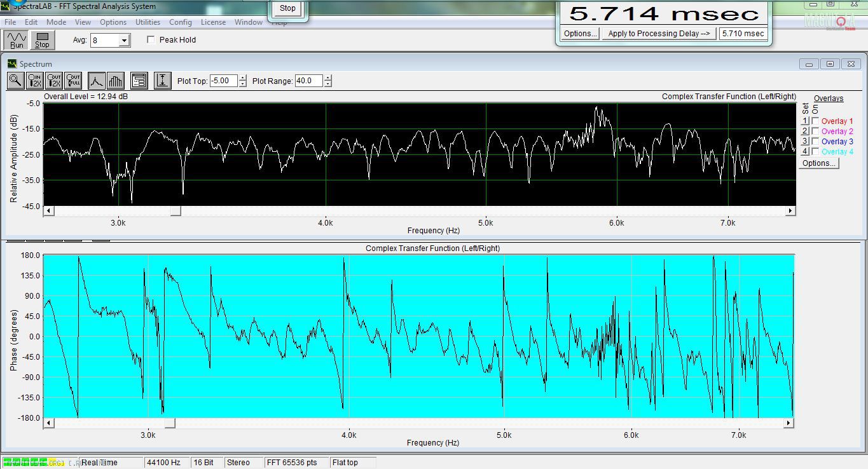
Task: Click the floating Stop button at top
Action: [x=287, y=8]
